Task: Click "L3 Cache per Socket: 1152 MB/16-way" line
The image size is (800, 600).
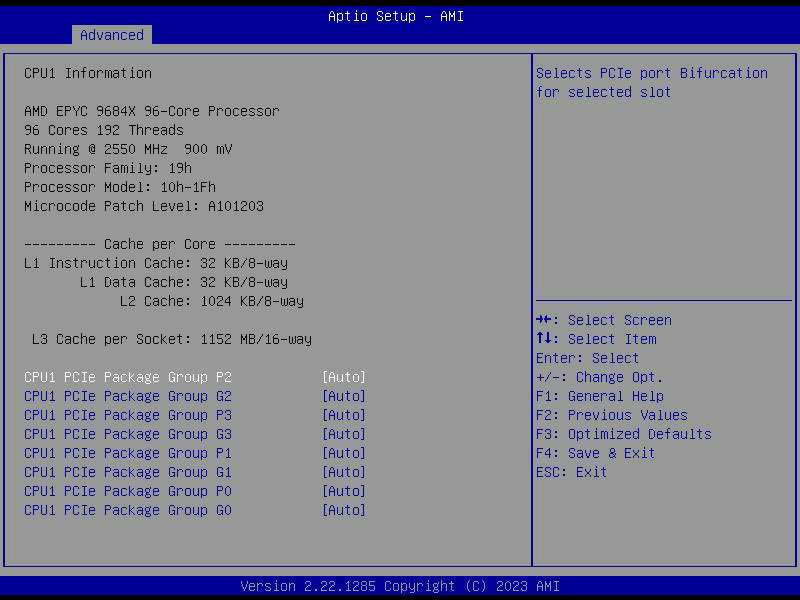Action: [x=172, y=339]
